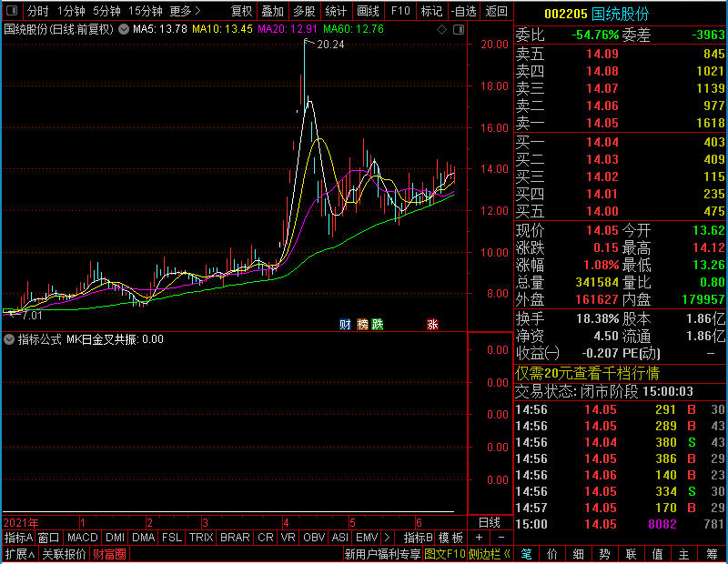Screen dimensions: 728x564
Task: Click the stock title 002205 国统股份
Action: tap(596, 14)
